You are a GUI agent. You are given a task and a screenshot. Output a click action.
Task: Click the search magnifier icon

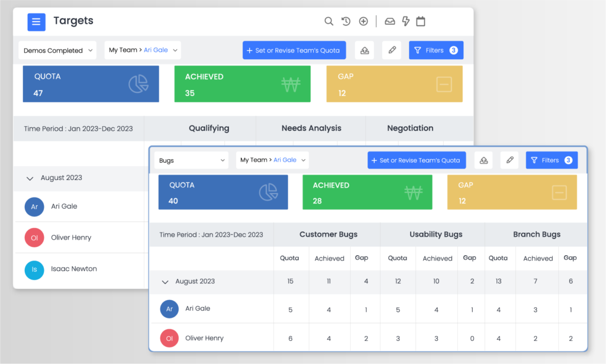(329, 21)
